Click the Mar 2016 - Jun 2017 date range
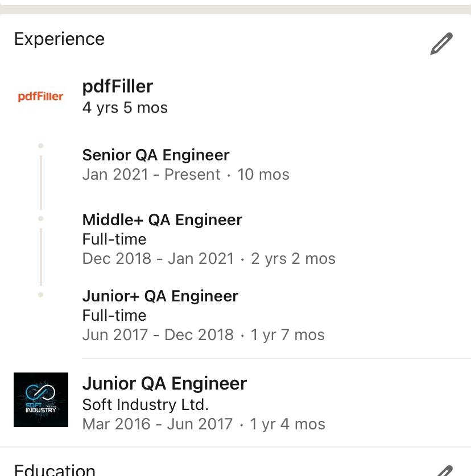Viewport: 471px width, 476px height. tap(158, 424)
